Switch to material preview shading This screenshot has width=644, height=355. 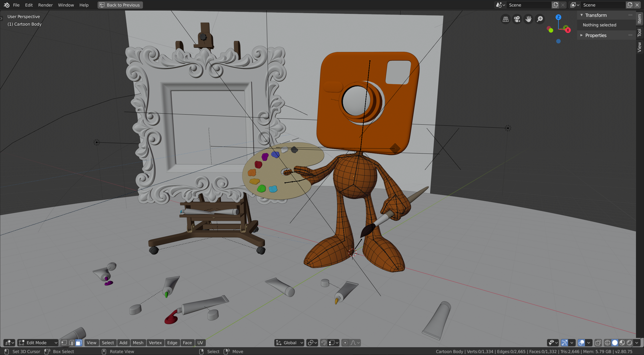[x=622, y=343]
